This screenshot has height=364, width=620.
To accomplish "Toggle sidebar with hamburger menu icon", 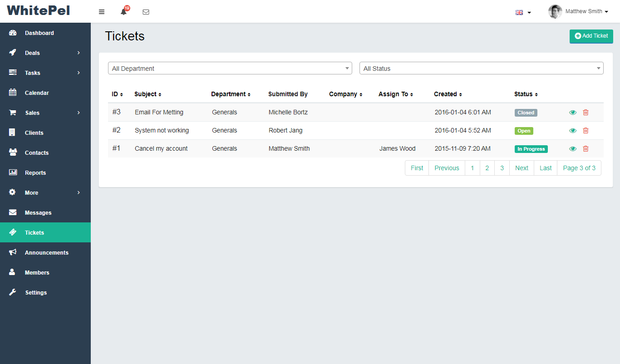I will (x=102, y=12).
